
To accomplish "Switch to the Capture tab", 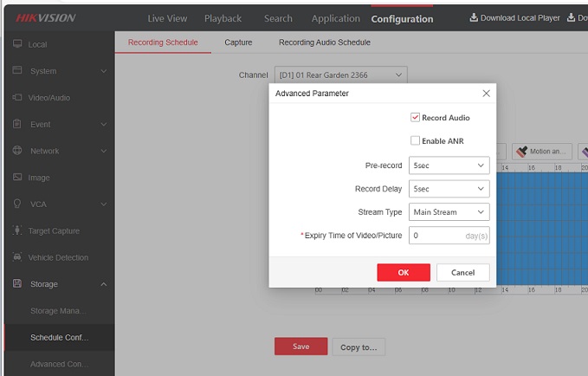I will coord(238,42).
